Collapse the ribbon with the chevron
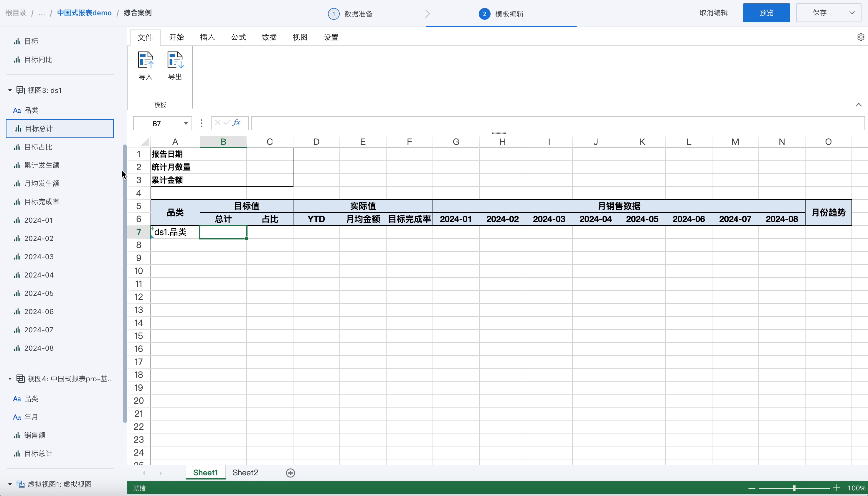The height and width of the screenshot is (496, 868). click(859, 105)
